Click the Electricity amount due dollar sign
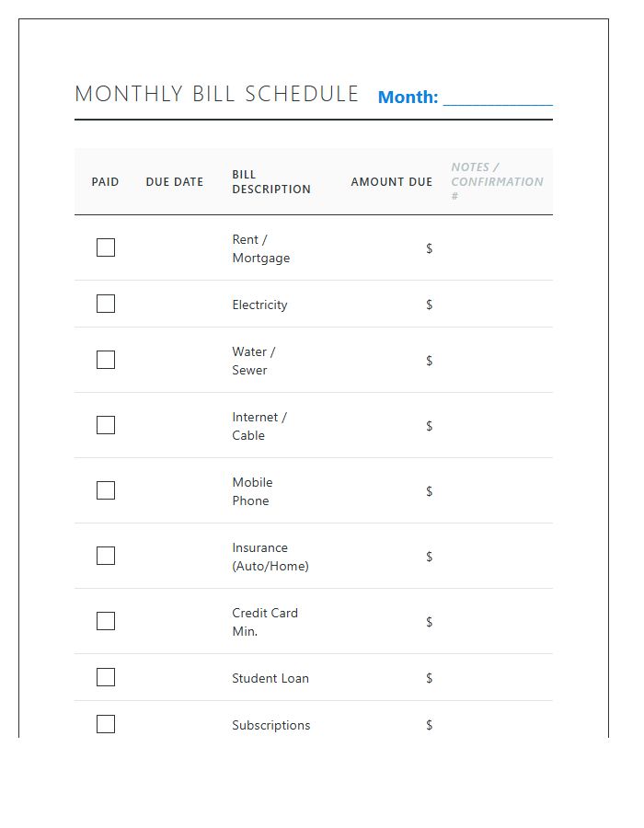644x828 pixels. (x=429, y=305)
